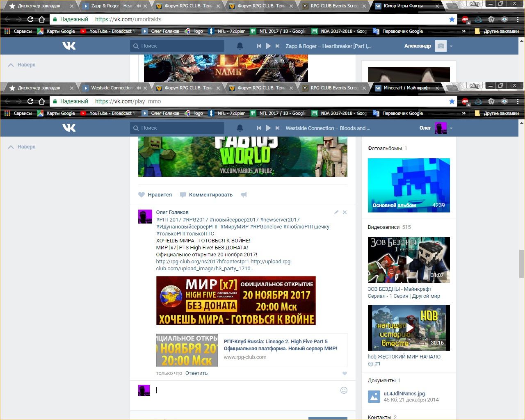
Task: Open the AdBlock Plus extension in umorifakts window
Action: point(465,19)
